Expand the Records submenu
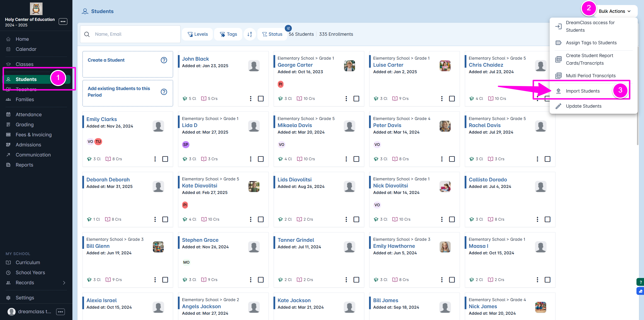The height and width of the screenshot is (320, 644). (64, 283)
